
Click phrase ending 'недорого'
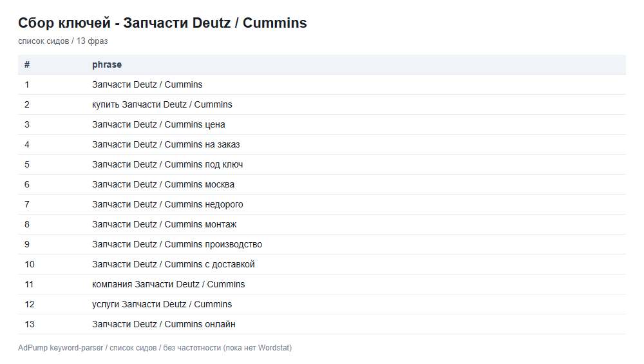pos(167,204)
